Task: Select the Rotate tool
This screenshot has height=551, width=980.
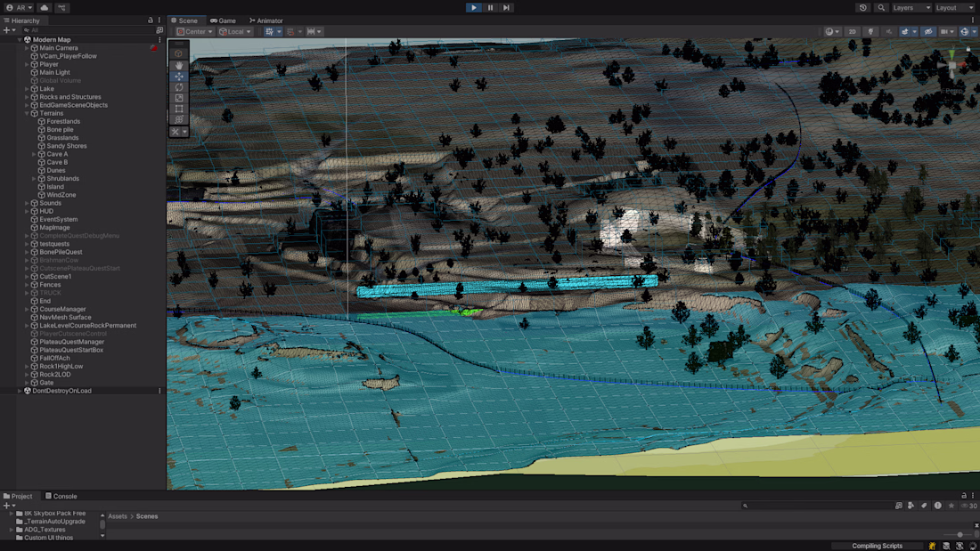Action: tap(179, 87)
